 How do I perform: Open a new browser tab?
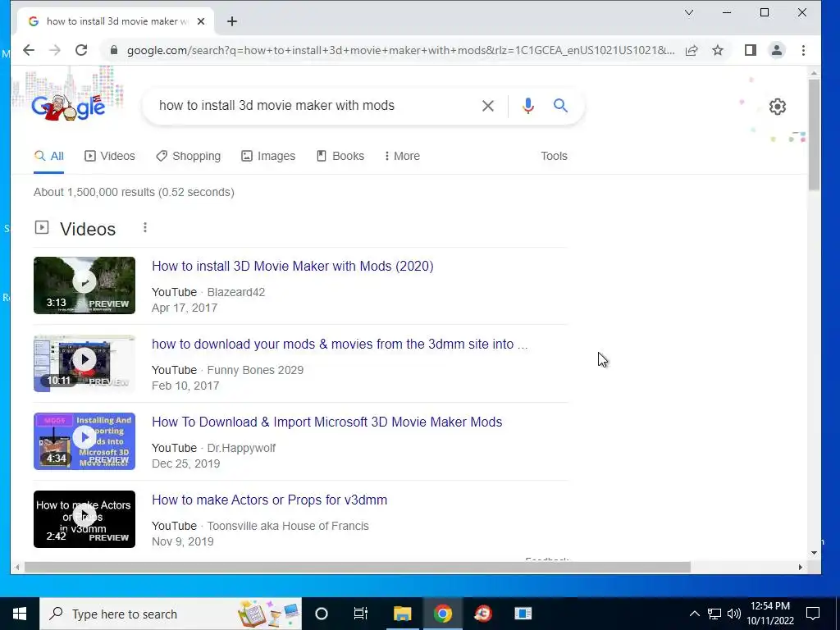pos(232,21)
